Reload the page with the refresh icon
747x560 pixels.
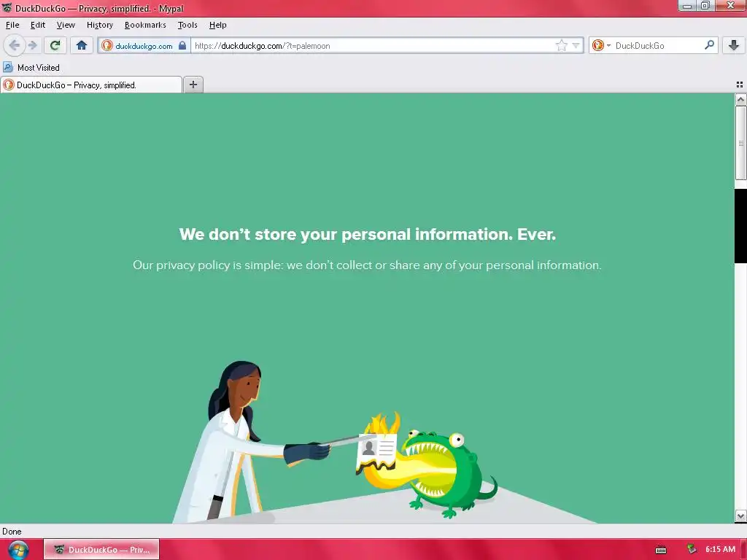(x=55, y=46)
